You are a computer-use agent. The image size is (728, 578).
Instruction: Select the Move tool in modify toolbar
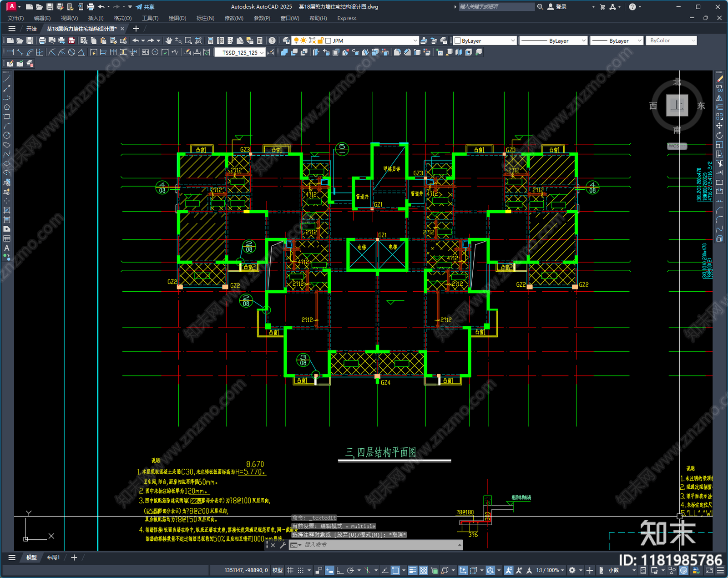[x=719, y=126]
